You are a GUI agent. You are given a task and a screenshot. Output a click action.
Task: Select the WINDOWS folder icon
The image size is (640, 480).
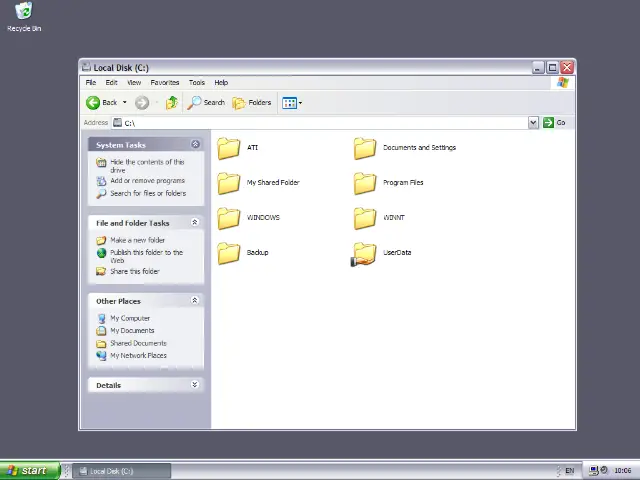click(229, 218)
